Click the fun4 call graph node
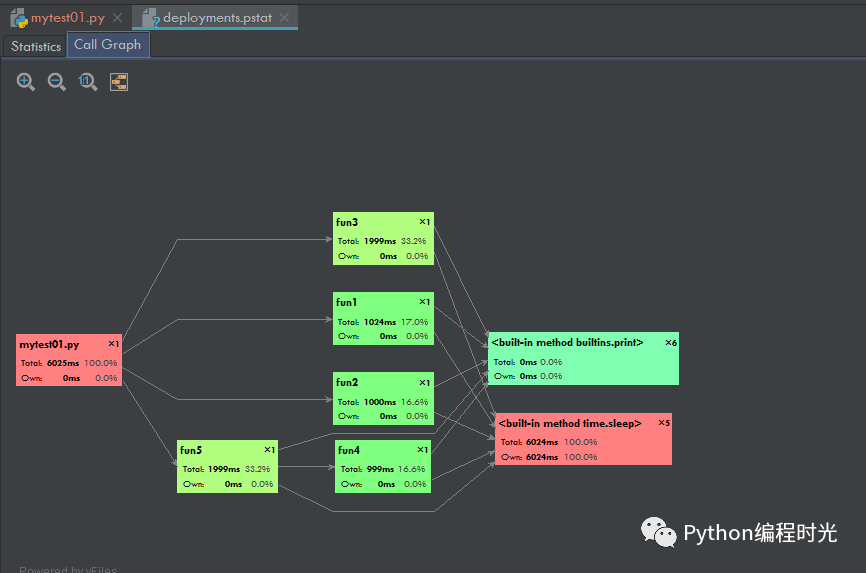This screenshot has height=573, width=866. coord(383,466)
